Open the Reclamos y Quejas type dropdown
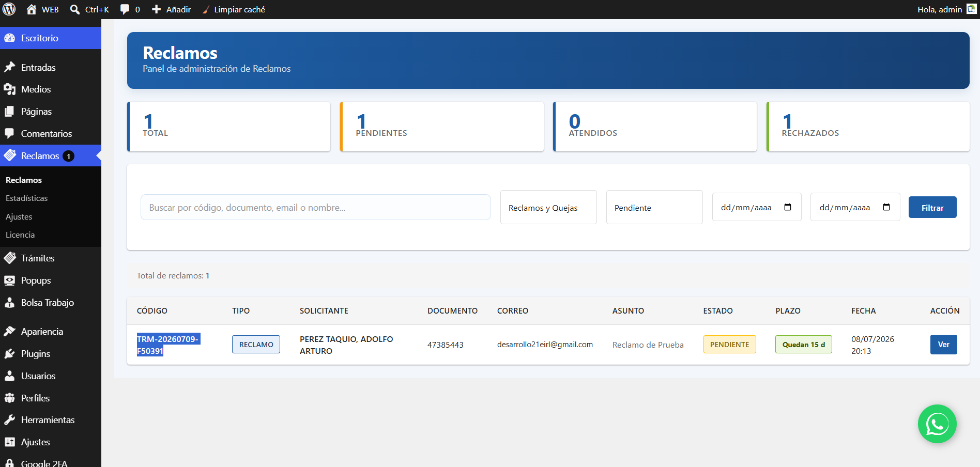980x467 pixels. click(x=548, y=207)
